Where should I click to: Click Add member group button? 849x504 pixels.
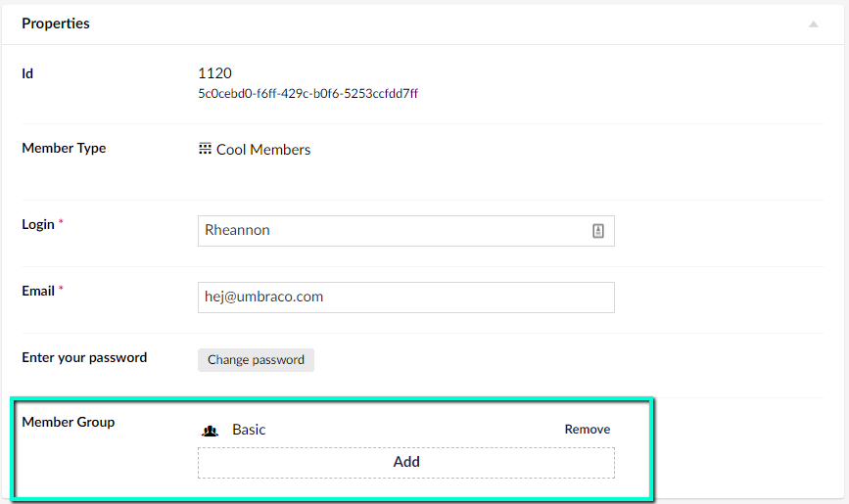click(x=406, y=462)
